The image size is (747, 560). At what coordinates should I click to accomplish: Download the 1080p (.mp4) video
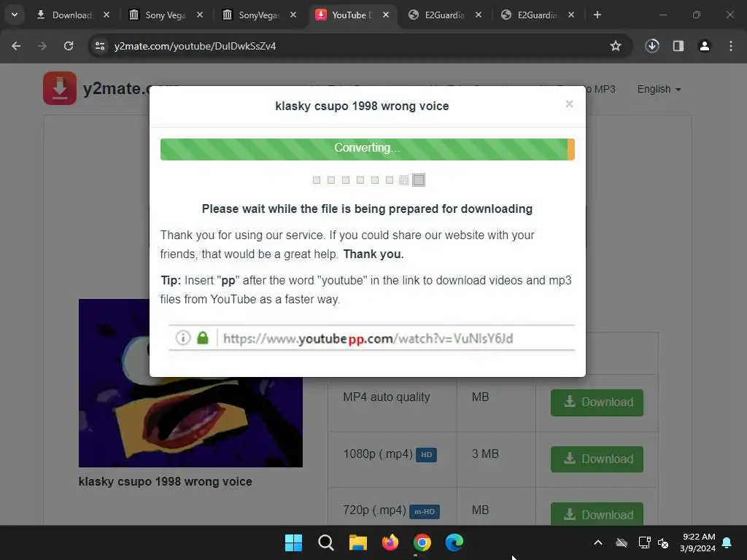pyautogui.click(x=597, y=459)
